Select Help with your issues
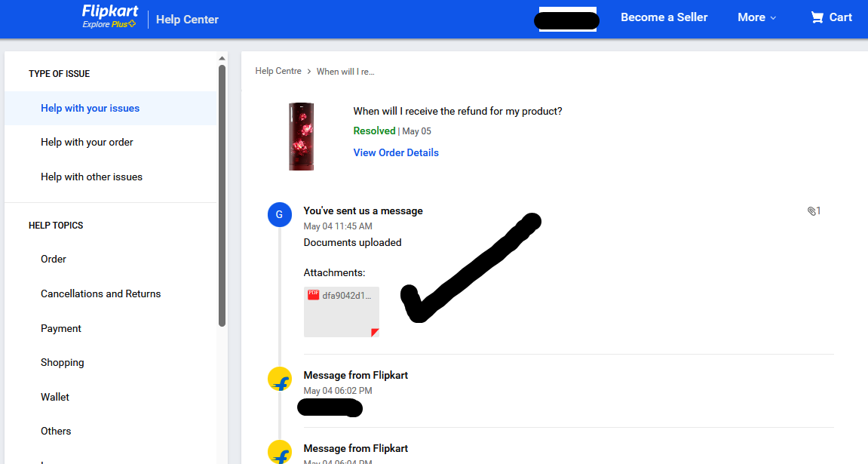Image resolution: width=868 pixels, height=464 pixels. tap(90, 108)
